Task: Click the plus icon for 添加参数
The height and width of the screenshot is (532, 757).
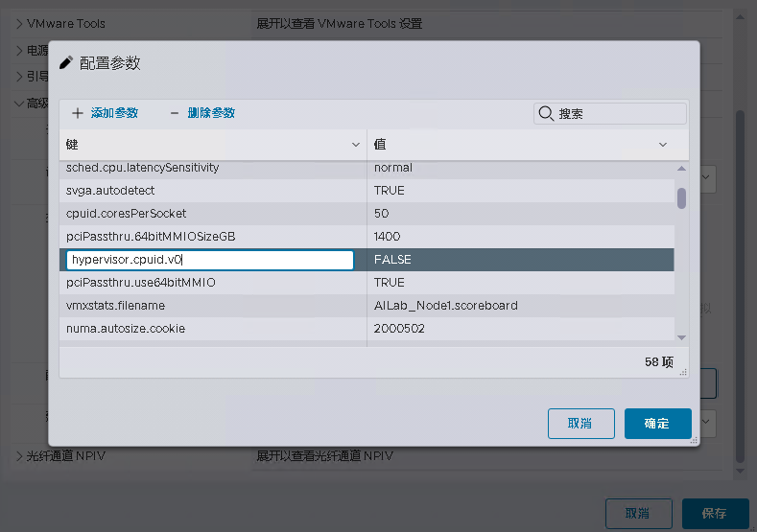Action: (x=78, y=113)
